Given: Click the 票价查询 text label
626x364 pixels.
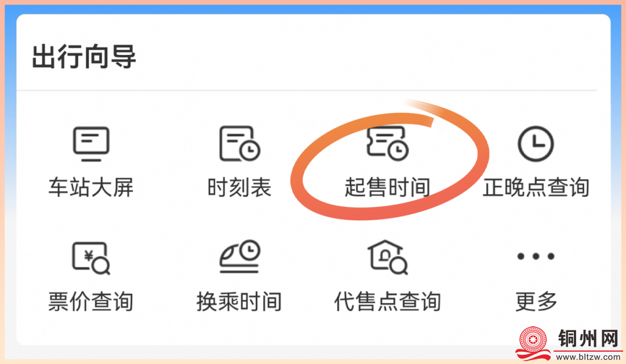Looking at the screenshot, I should click(91, 301).
